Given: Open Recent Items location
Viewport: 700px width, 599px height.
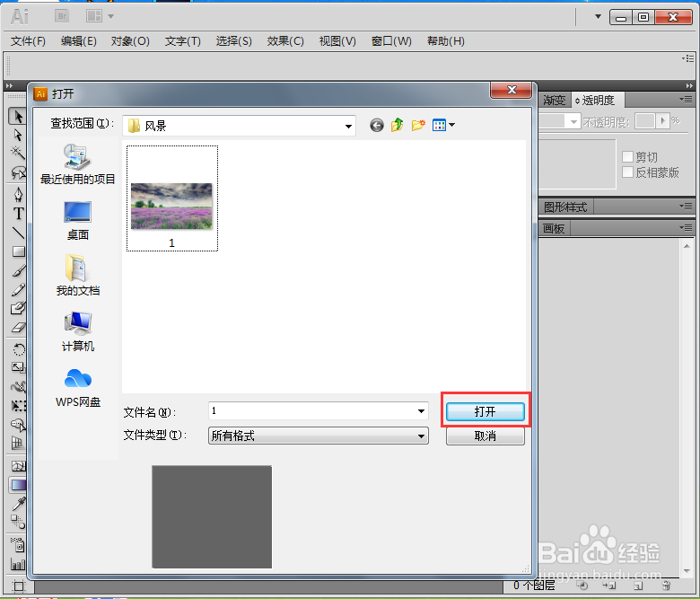Looking at the screenshot, I should tap(78, 164).
